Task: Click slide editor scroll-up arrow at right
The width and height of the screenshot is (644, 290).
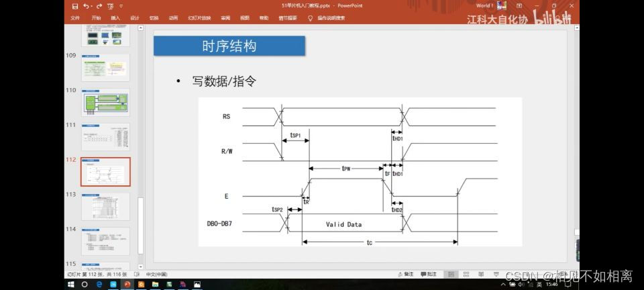Action: tap(576, 28)
